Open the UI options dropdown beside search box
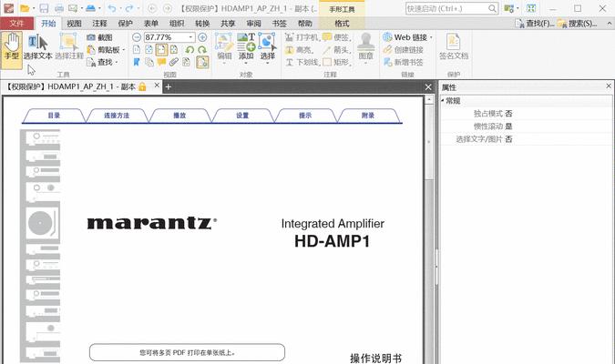The width and height of the screenshot is (615, 364). (518, 8)
